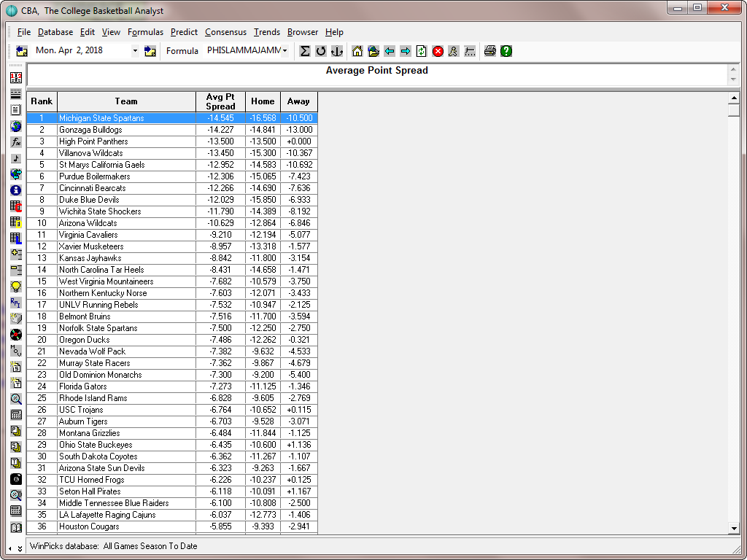Click the black 8-ball icon in sidebar
This screenshot has width=747, height=560.
click(x=16, y=478)
